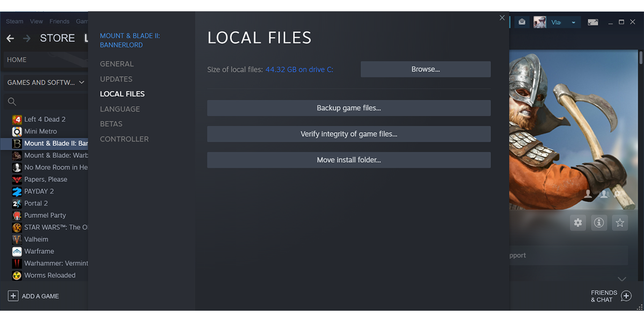Screen dimensions: 644x322
Task: Click the ADD A GAME plus icon
Action: click(13, 296)
